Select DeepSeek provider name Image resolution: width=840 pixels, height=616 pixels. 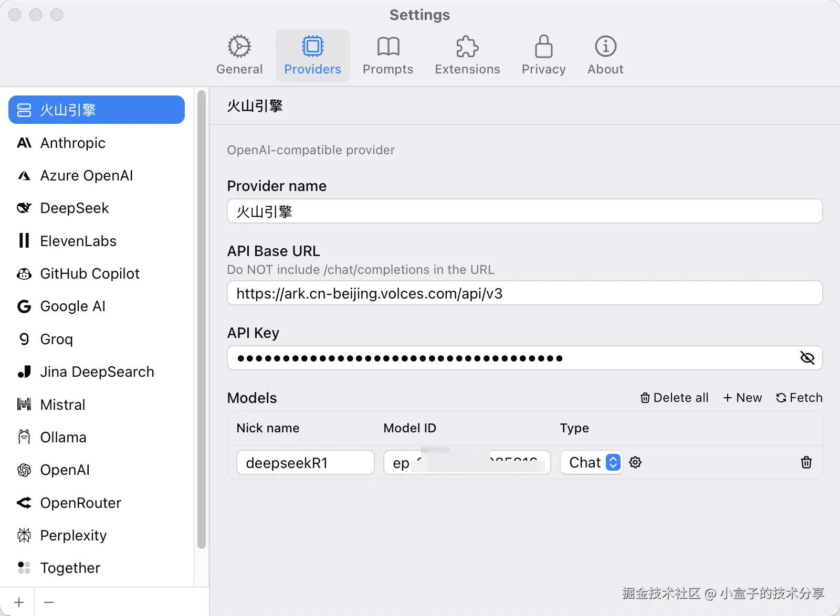(x=75, y=208)
